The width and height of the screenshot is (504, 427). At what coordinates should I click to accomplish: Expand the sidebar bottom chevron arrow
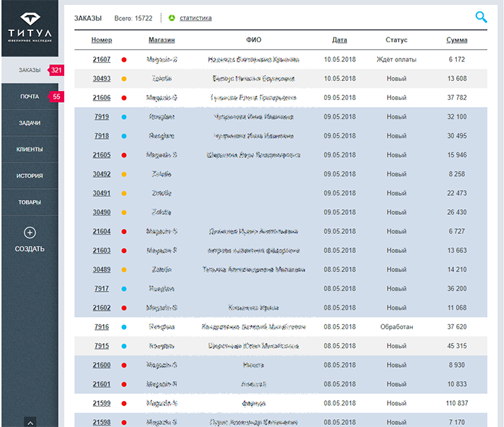tap(30, 422)
